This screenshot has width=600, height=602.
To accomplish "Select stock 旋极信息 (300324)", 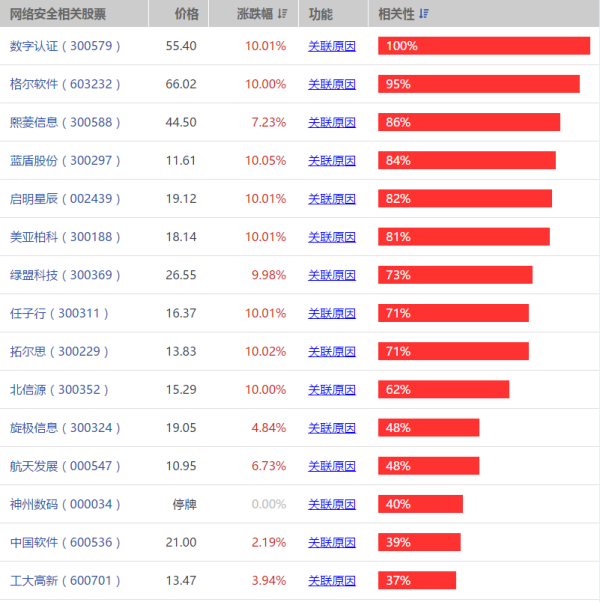I will (65, 428).
